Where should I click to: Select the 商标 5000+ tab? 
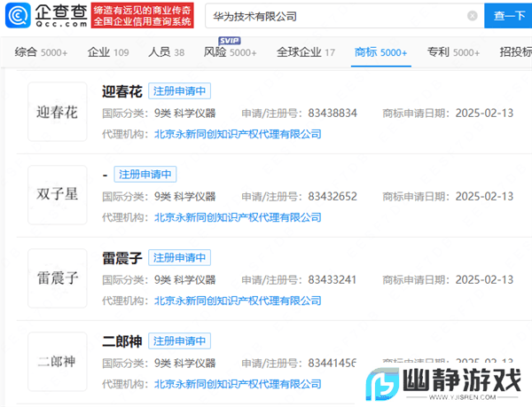click(x=380, y=52)
